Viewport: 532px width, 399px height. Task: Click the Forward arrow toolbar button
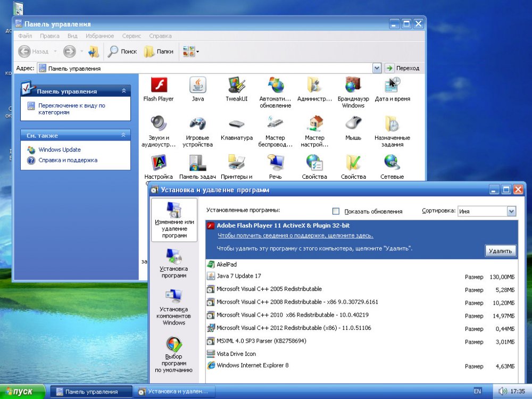tap(70, 52)
